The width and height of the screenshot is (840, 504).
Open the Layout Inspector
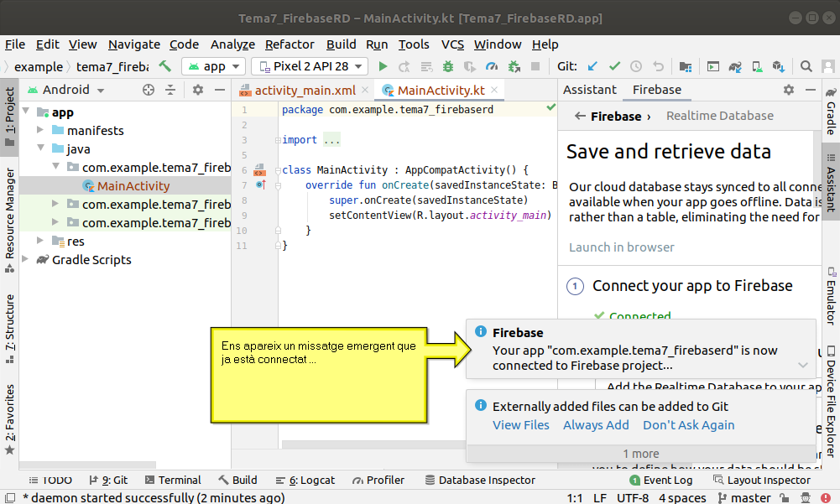pyautogui.click(x=762, y=480)
